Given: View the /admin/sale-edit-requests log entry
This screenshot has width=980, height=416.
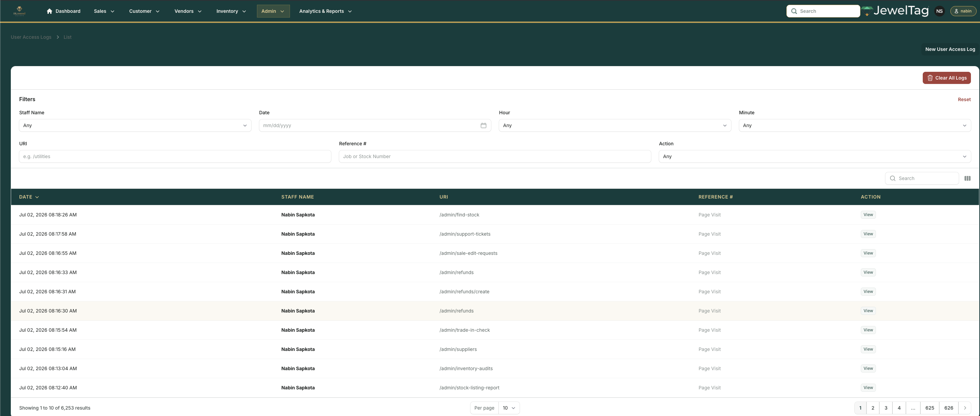Looking at the screenshot, I should [868, 253].
